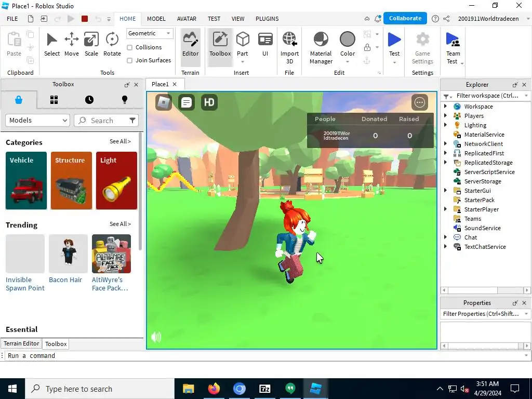
Task: Expand the Players tree node
Action: coord(445,116)
